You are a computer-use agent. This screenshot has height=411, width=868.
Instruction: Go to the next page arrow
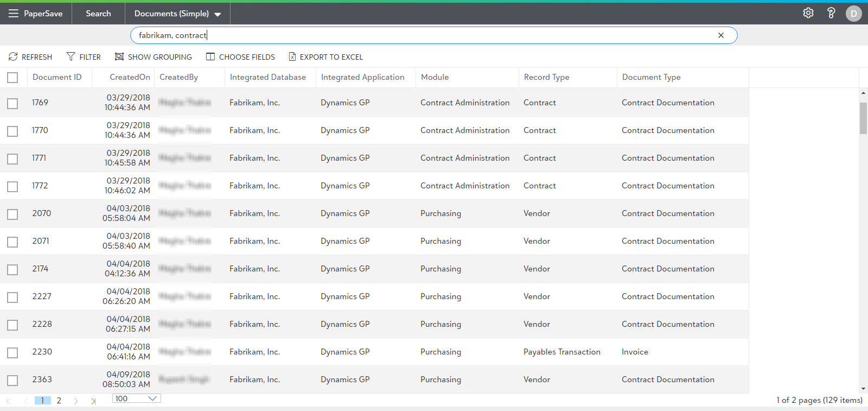(76, 401)
